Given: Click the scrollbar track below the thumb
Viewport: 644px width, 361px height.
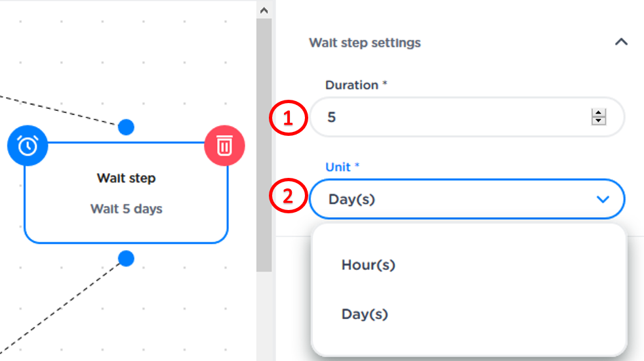Looking at the screenshot, I should click(264, 315).
